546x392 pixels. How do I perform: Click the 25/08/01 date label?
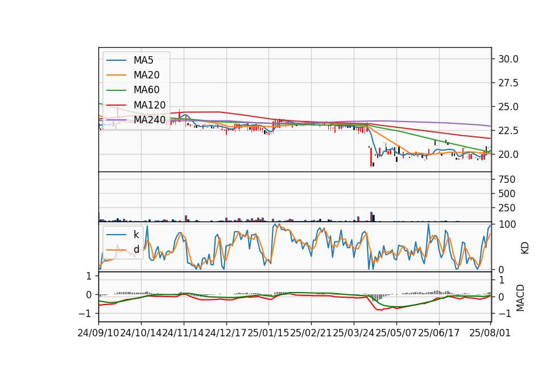[x=490, y=333]
